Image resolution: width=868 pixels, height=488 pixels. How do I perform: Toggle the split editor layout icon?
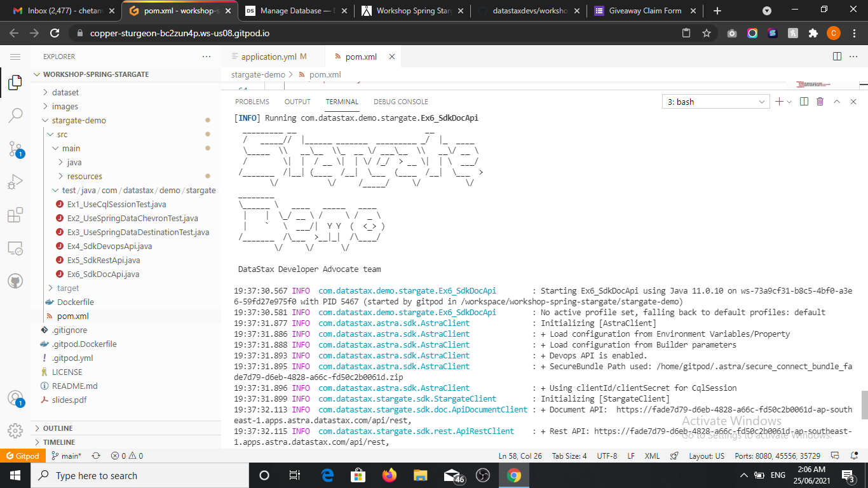pos(836,56)
